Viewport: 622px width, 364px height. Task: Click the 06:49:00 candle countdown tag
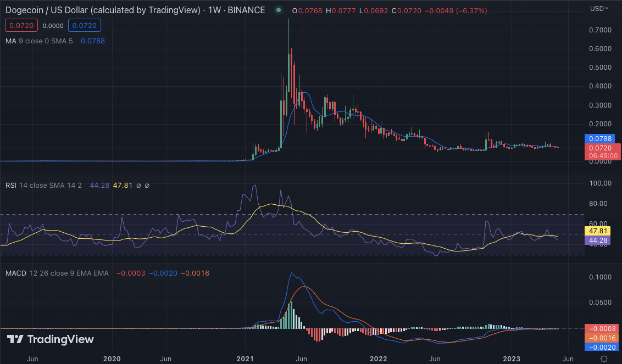[603, 156]
